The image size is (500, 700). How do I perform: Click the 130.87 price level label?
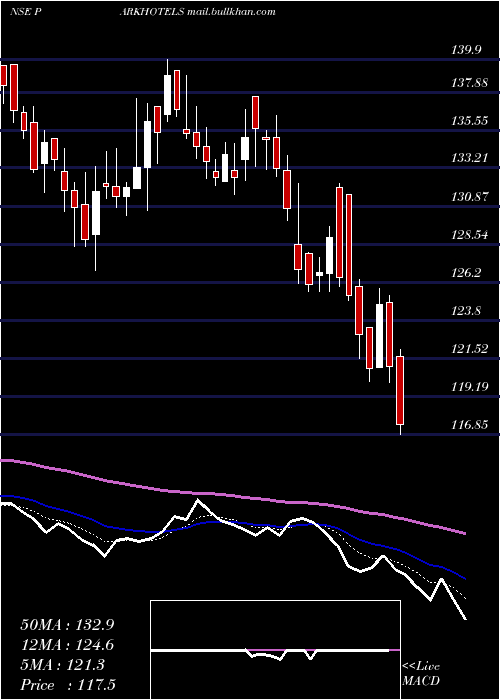[x=470, y=197]
